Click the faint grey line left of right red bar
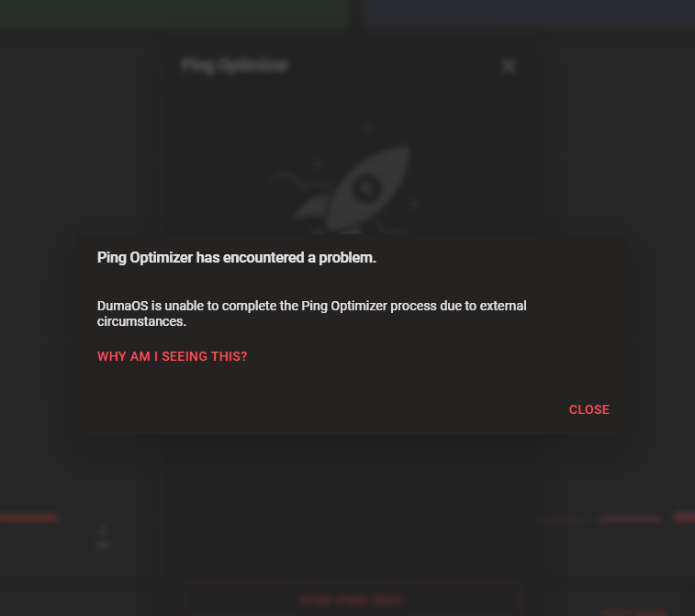 (x=630, y=519)
